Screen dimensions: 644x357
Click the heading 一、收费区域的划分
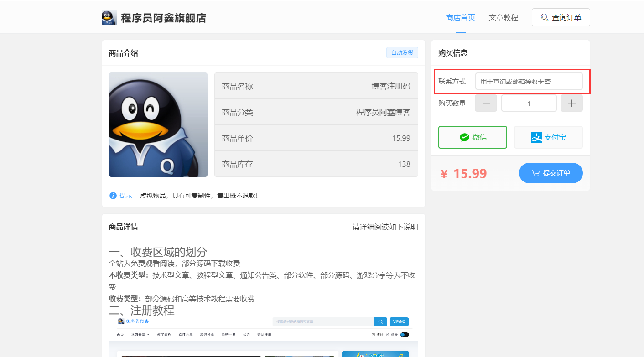(x=158, y=252)
